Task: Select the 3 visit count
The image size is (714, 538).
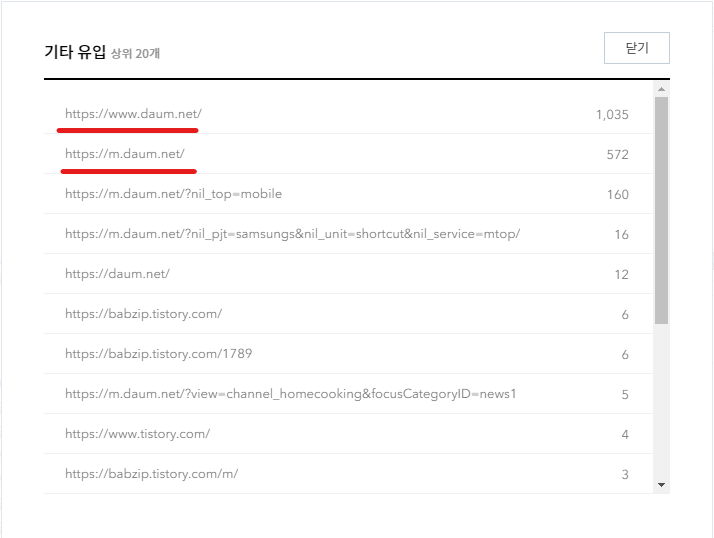Action: point(625,475)
